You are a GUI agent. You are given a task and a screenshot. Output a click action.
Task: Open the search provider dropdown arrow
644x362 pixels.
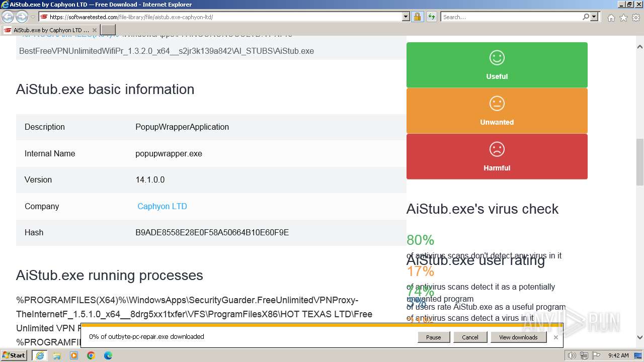click(x=594, y=17)
